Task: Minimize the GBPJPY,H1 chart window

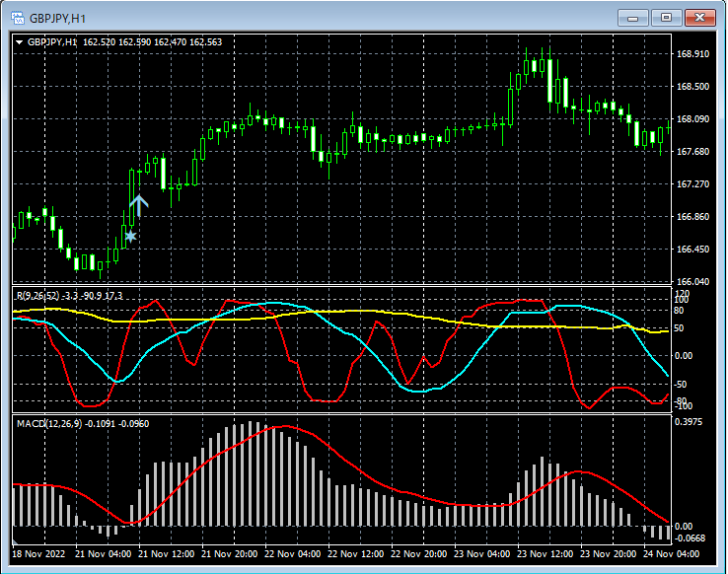Action: tap(632, 18)
